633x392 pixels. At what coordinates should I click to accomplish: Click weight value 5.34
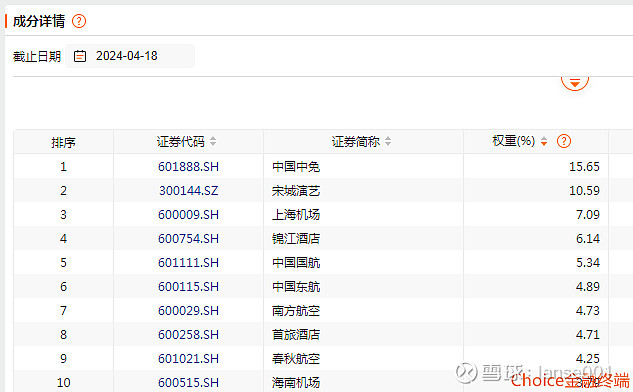588,262
